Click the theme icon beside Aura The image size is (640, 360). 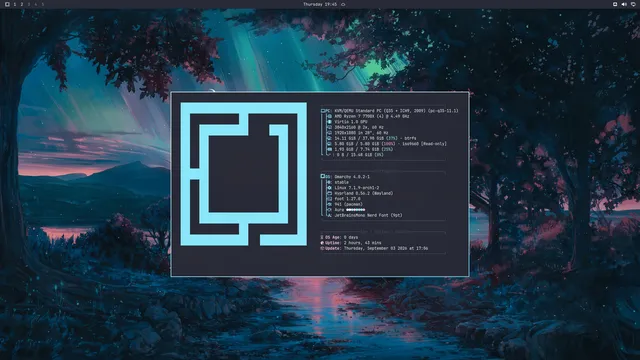(x=329, y=210)
